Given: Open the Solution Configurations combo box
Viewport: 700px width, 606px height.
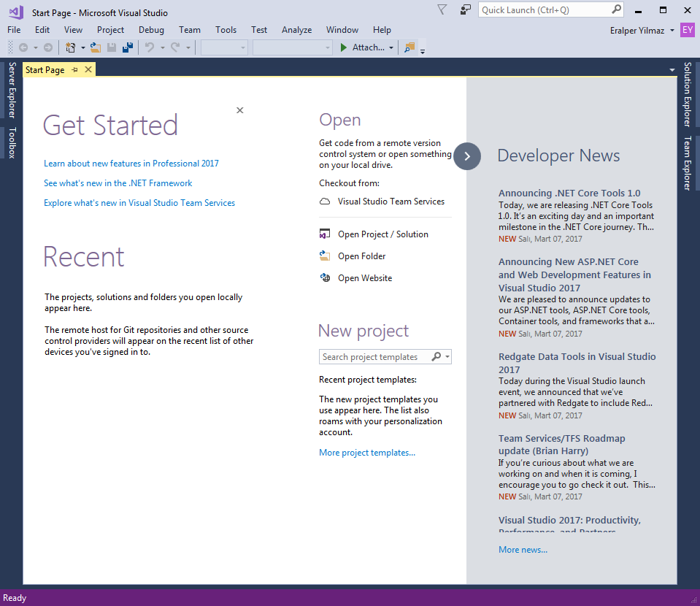Looking at the screenshot, I should [225, 47].
